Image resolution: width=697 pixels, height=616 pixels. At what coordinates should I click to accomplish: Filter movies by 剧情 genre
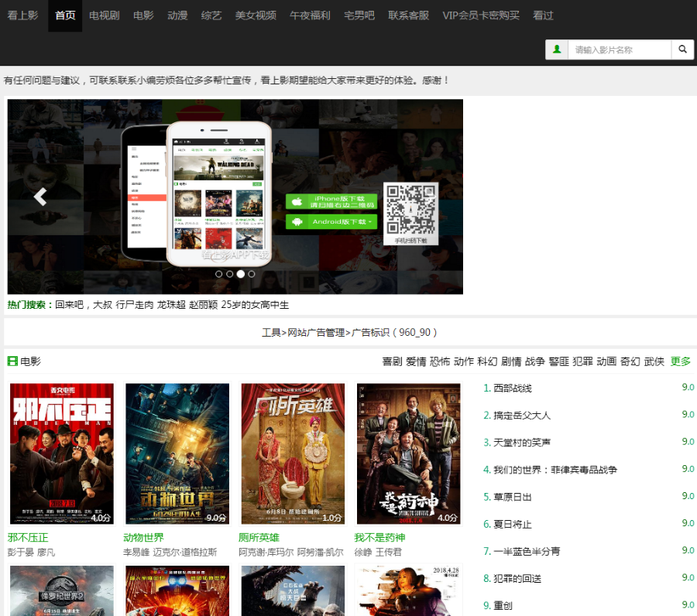pos(511,361)
